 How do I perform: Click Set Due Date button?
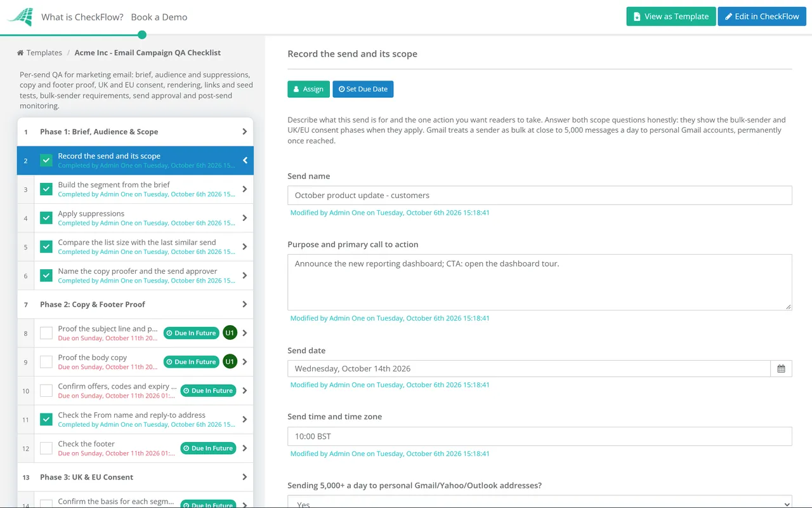click(x=363, y=89)
